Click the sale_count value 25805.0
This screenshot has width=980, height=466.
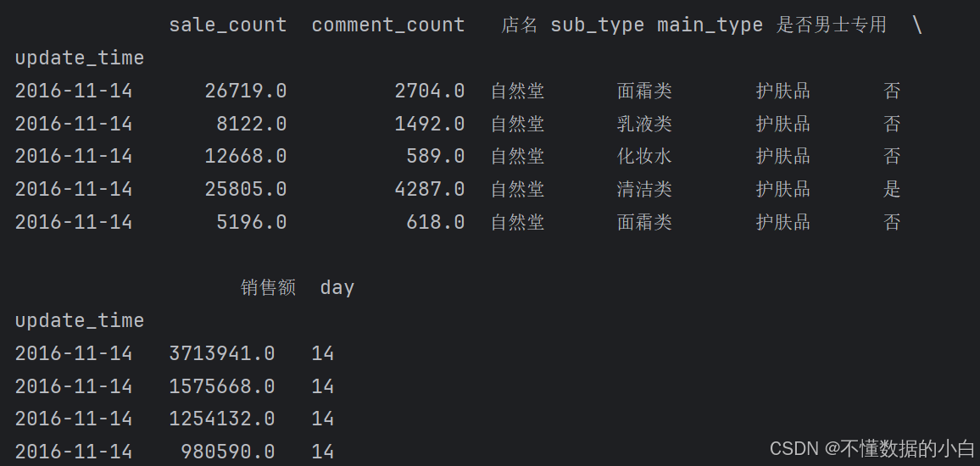tap(246, 189)
